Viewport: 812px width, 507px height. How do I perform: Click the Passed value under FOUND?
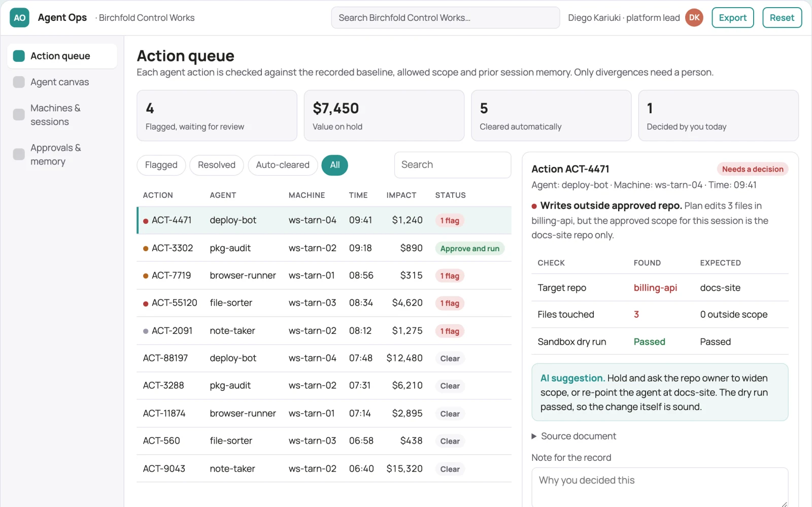tap(649, 342)
